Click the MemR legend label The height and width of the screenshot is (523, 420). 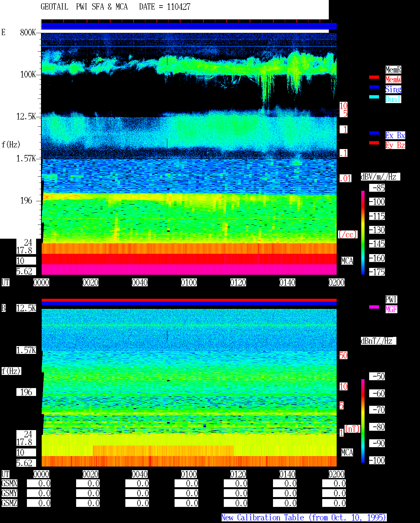pyautogui.click(x=393, y=70)
